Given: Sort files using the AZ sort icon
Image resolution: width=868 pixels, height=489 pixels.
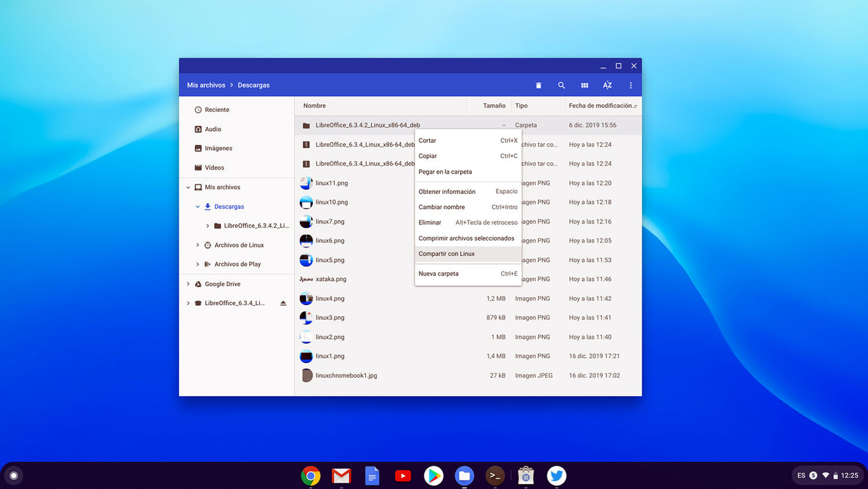Looking at the screenshot, I should tap(607, 85).
